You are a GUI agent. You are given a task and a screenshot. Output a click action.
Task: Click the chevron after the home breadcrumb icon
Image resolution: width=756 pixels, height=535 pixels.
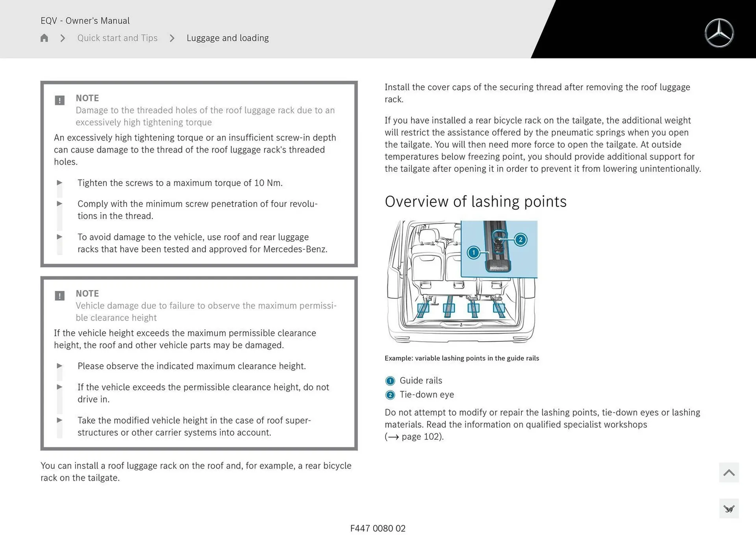[62, 38]
